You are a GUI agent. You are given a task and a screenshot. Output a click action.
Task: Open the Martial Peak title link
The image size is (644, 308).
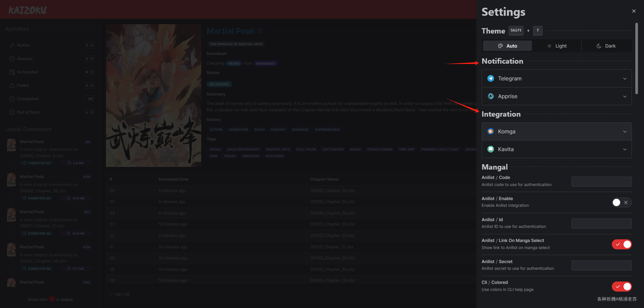pyautogui.click(x=231, y=31)
